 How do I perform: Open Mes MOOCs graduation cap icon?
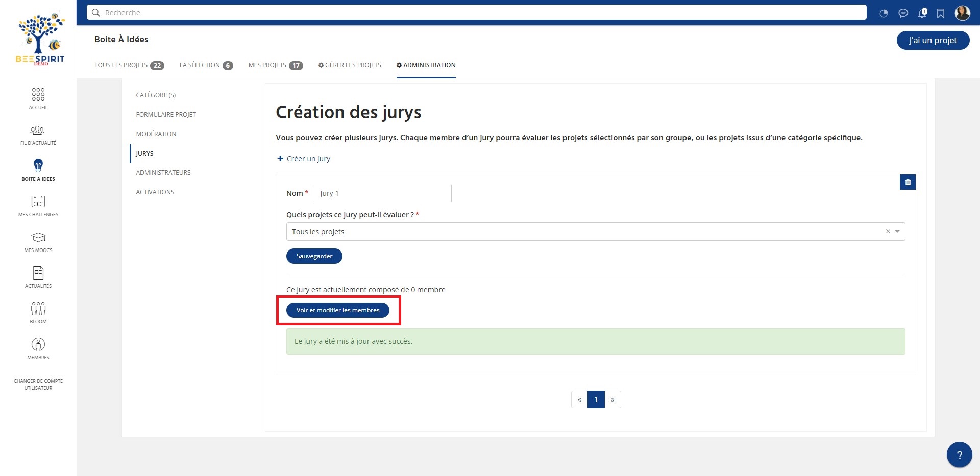coord(38,237)
